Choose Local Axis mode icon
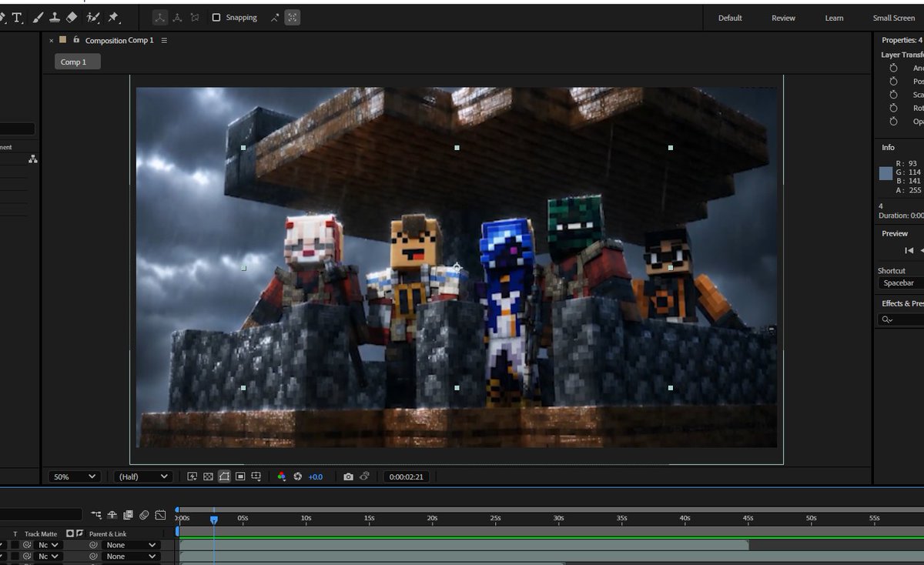This screenshot has width=924, height=565. [159, 17]
